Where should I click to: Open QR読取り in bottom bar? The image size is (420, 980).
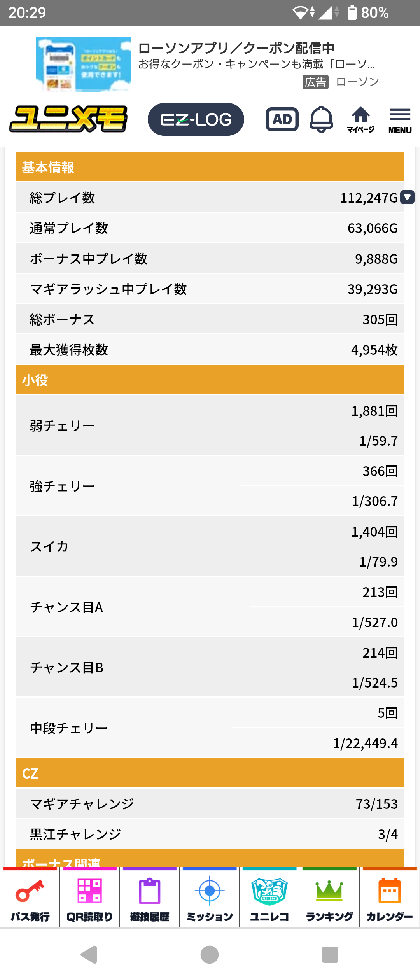click(89, 899)
